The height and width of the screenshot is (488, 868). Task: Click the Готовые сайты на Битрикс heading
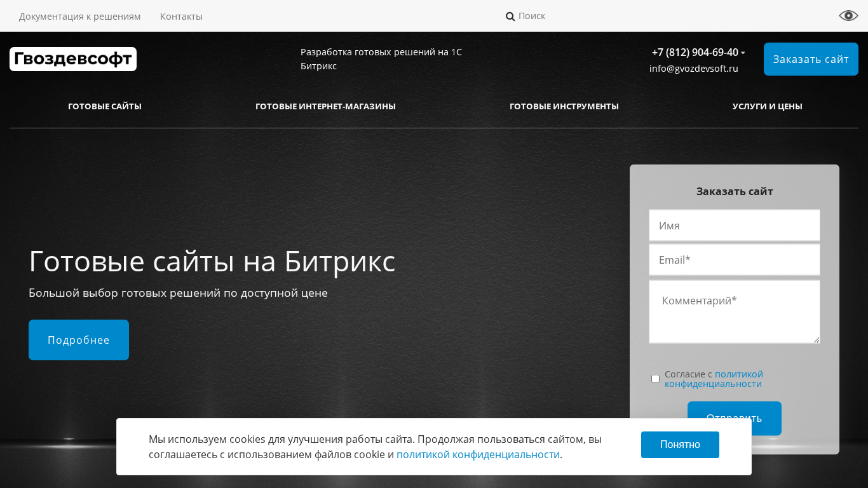tap(212, 261)
